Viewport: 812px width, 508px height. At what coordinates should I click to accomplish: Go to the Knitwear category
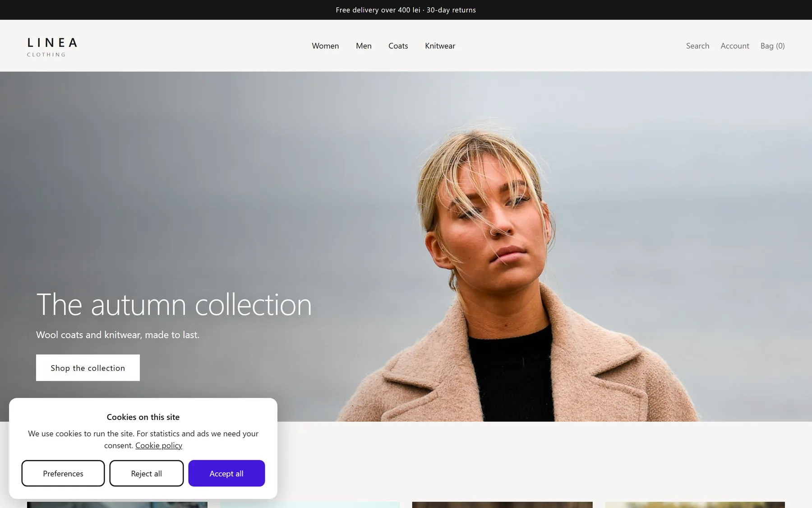440,46
